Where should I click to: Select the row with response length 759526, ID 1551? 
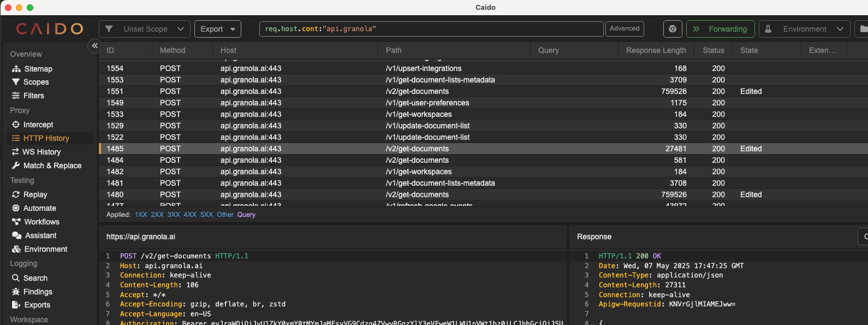(x=483, y=91)
